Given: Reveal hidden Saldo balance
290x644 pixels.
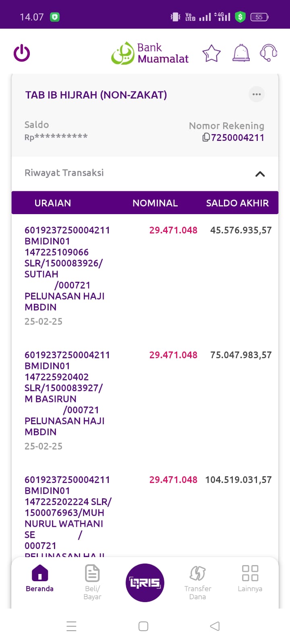Looking at the screenshot, I should click(56, 137).
